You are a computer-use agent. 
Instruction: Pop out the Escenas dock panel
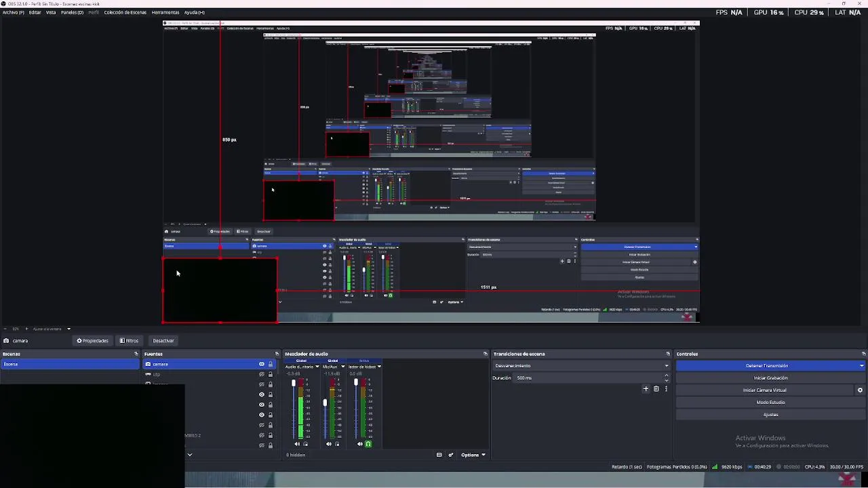coord(136,354)
